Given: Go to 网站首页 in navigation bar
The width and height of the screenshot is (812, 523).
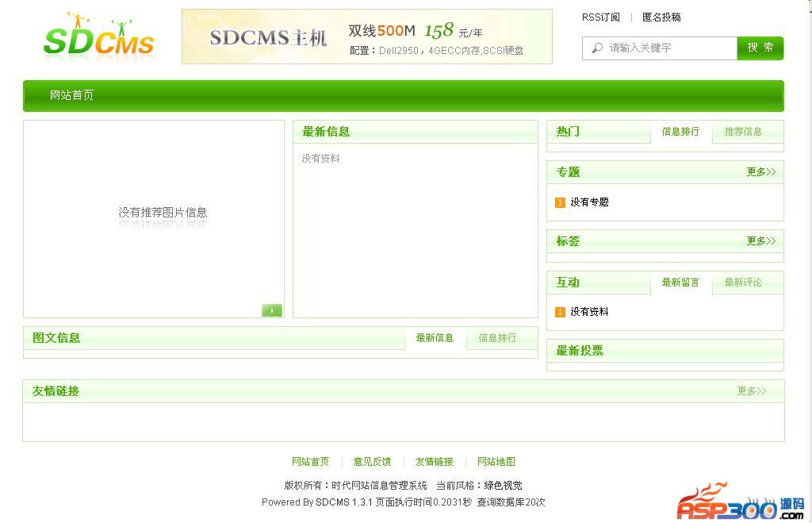Looking at the screenshot, I should [x=71, y=95].
